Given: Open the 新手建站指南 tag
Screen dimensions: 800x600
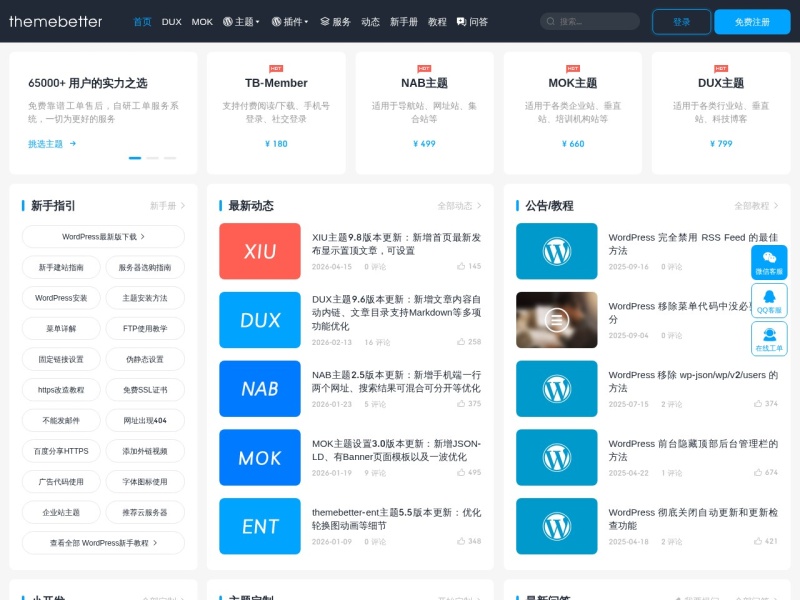Looking at the screenshot, I should pos(61,267).
